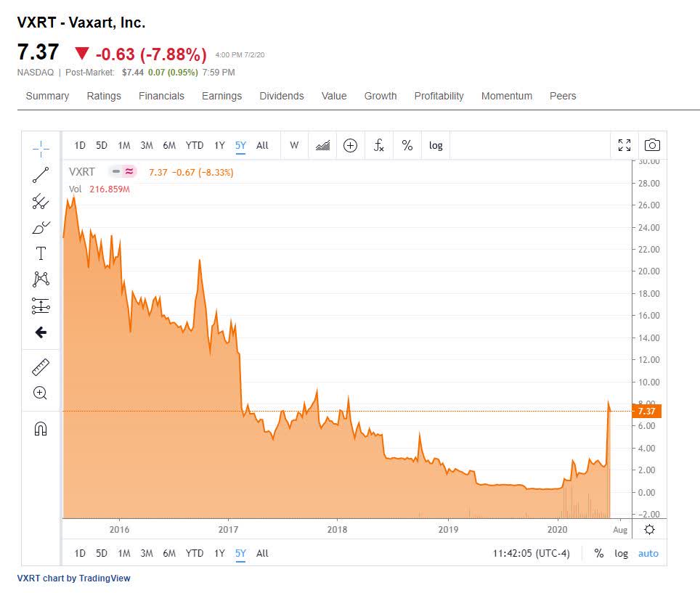Activate the zoom in tool

click(41, 393)
